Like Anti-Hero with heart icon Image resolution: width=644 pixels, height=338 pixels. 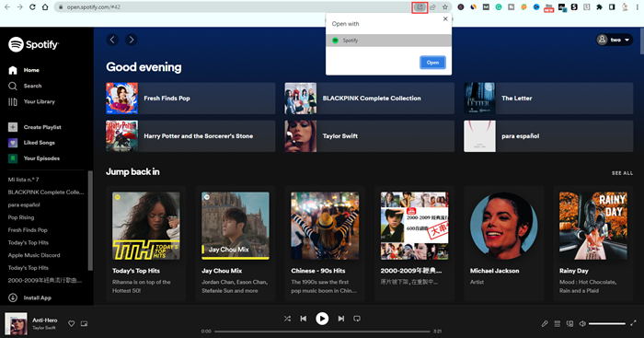72,323
